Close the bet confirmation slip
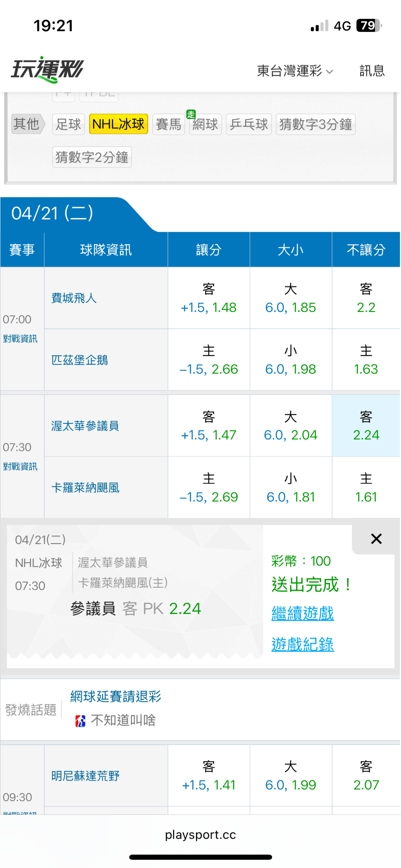The image size is (401, 868). click(x=376, y=539)
